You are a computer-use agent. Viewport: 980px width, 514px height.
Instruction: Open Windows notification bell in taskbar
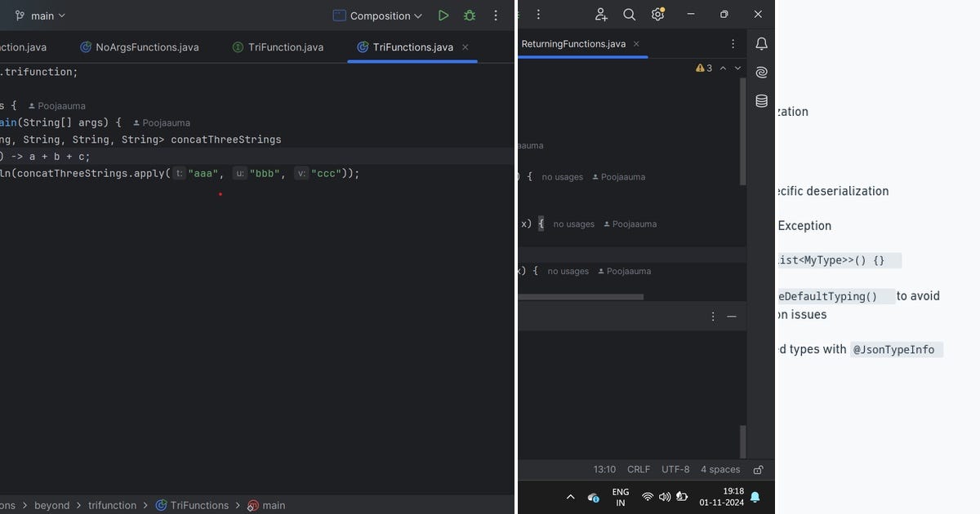755,497
